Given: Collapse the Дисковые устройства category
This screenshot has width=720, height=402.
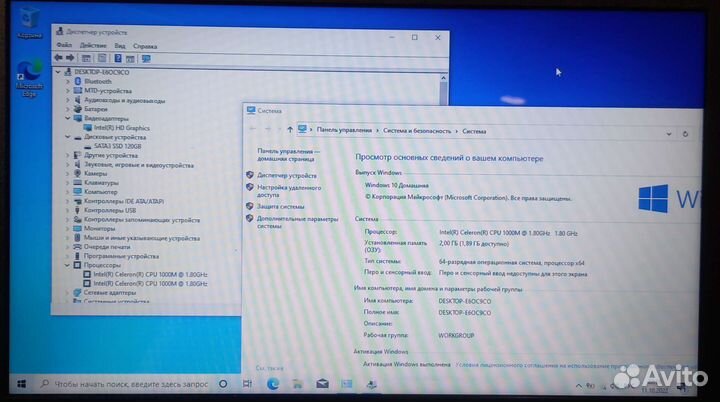Looking at the screenshot, I should [68, 137].
